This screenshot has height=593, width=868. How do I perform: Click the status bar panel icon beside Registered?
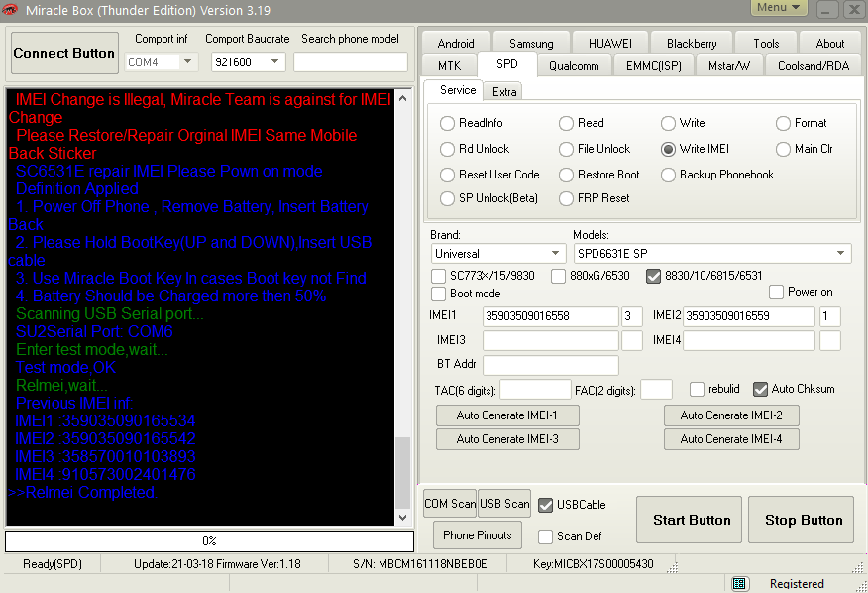click(739, 583)
